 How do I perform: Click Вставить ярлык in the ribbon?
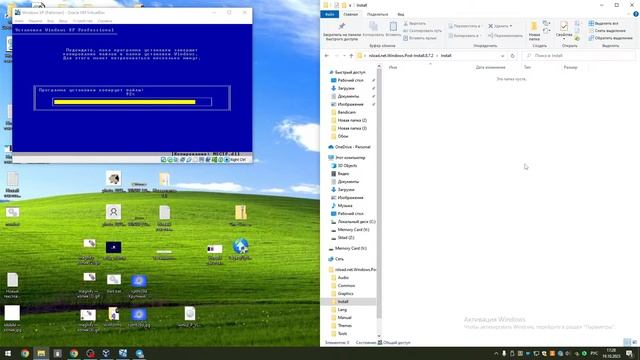pos(420,38)
